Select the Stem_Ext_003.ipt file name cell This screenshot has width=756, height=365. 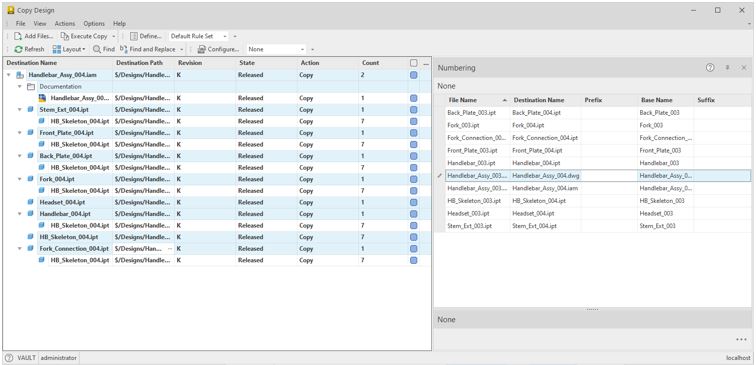pos(477,226)
